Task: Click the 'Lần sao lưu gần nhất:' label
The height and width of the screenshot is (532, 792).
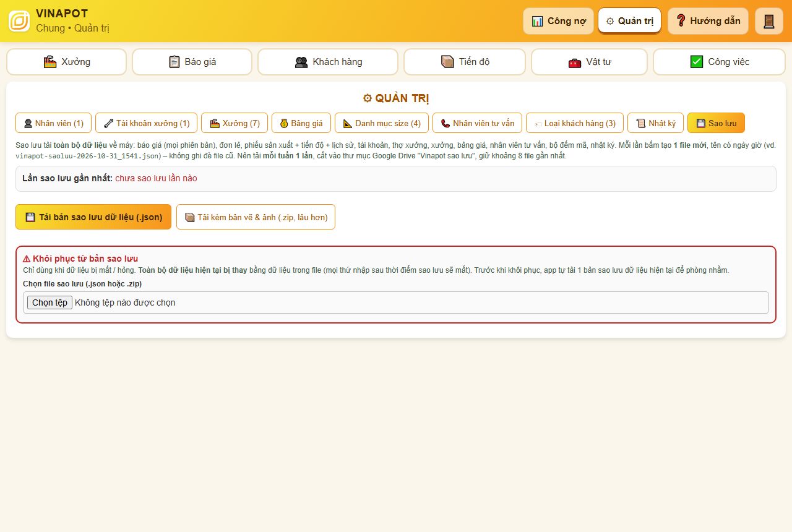Action: [67, 178]
